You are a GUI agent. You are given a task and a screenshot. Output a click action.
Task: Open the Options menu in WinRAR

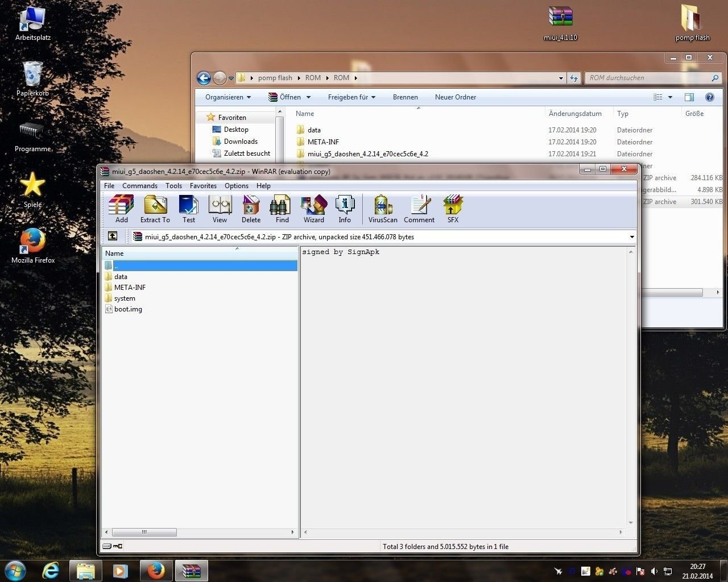click(x=237, y=186)
